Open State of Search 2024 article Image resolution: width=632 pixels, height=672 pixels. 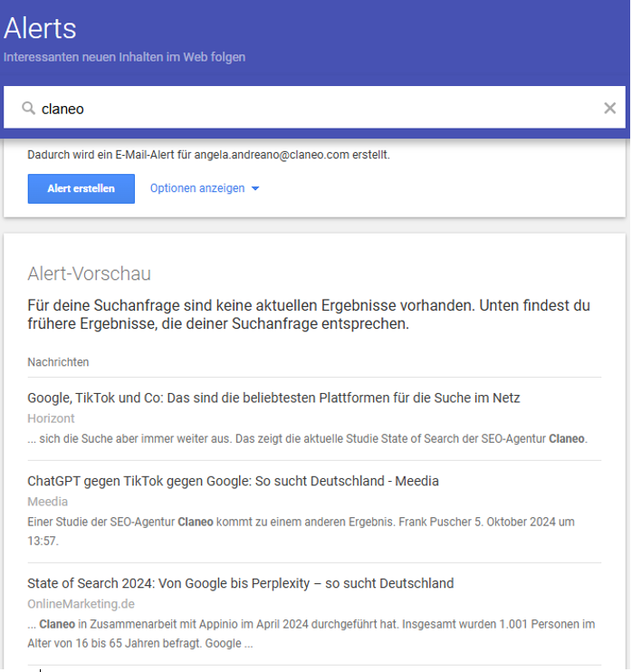(x=240, y=583)
